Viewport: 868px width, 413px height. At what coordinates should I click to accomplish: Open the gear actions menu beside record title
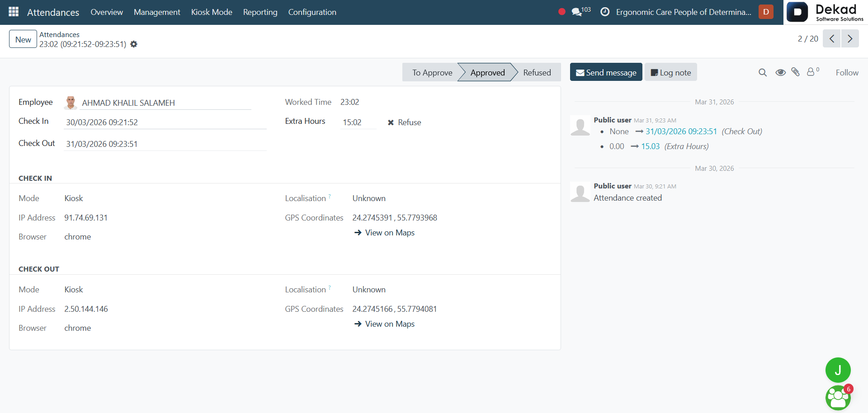click(x=134, y=44)
